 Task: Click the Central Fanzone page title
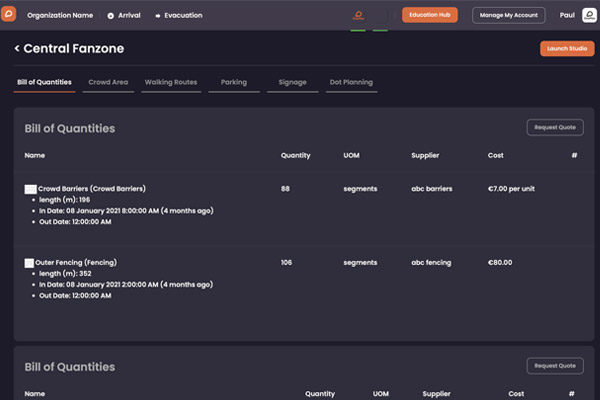(x=74, y=49)
